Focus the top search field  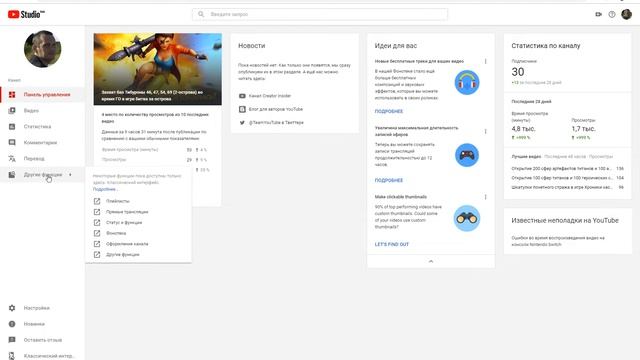point(320,14)
